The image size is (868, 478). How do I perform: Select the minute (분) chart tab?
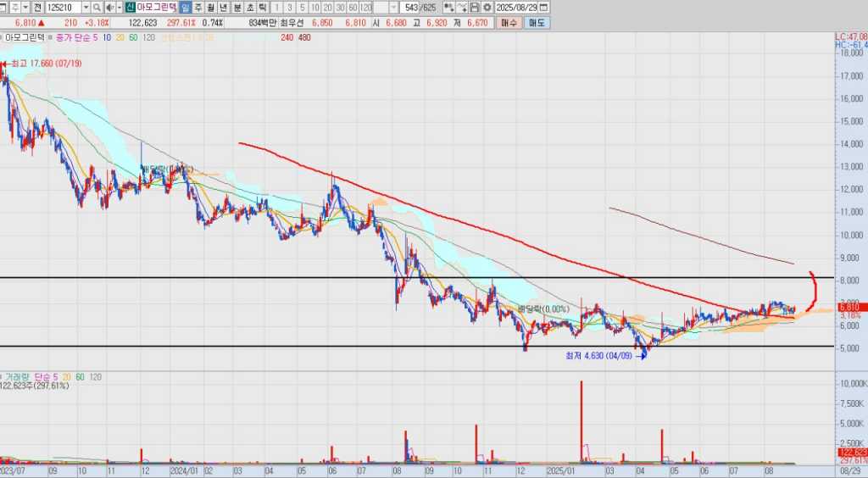click(x=236, y=8)
